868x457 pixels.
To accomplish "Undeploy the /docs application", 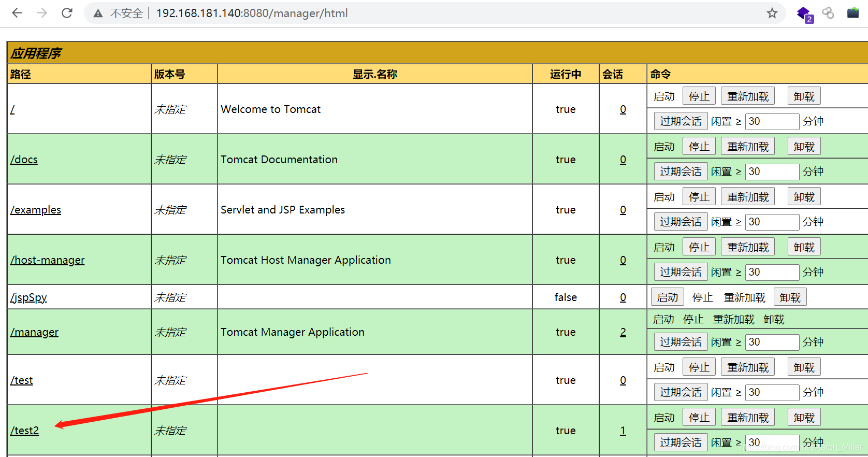I will 804,147.
